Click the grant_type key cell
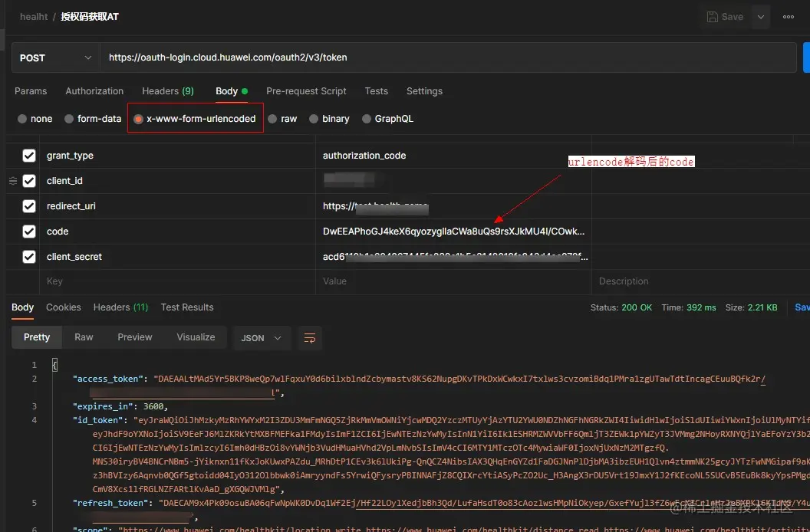 click(x=177, y=156)
